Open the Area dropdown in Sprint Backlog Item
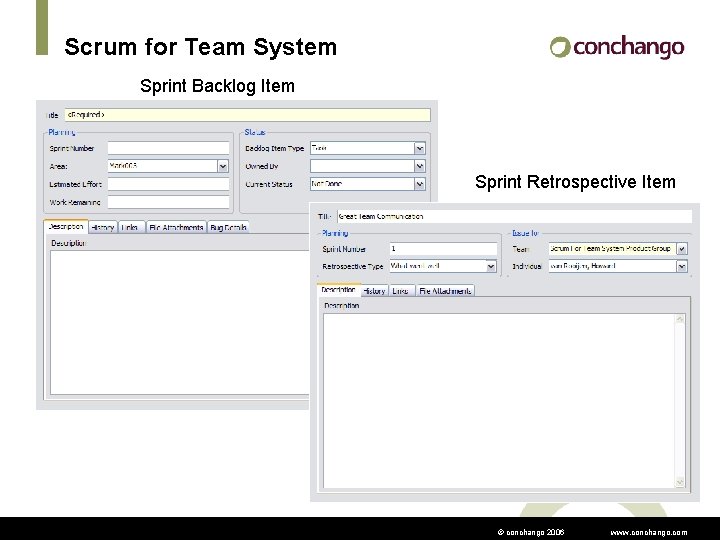Screen dimensions: 720x540 coord(223,166)
